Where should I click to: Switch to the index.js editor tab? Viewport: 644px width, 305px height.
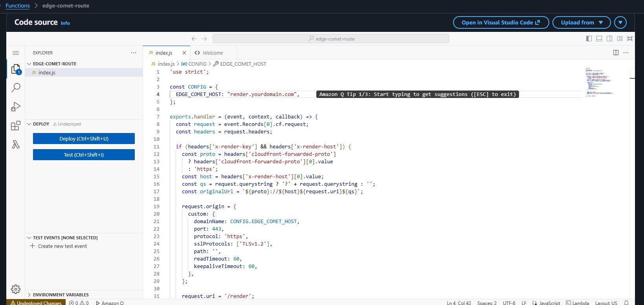tap(164, 53)
